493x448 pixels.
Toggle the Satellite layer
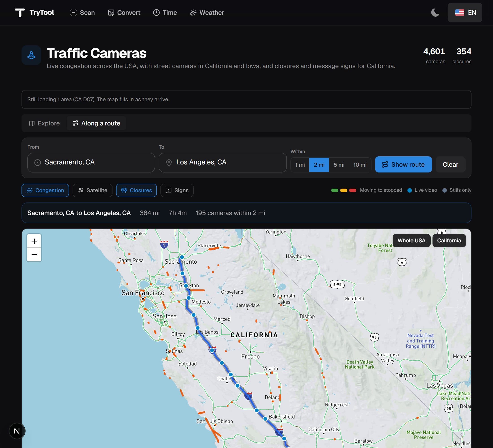[x=92, y=190]
